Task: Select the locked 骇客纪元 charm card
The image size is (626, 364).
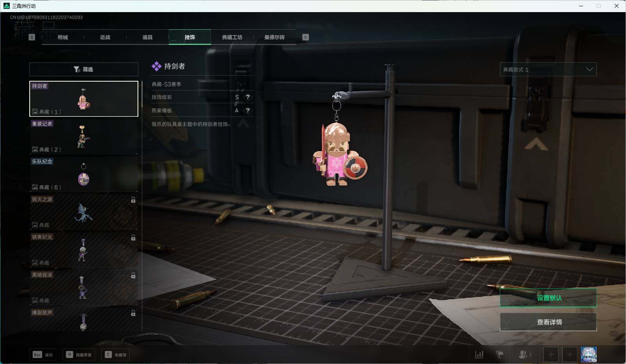Action: (x=84, y=250)
